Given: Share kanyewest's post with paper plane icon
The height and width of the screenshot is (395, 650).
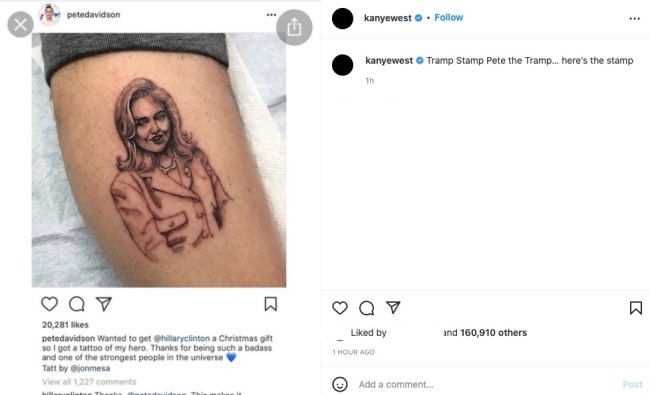Looking at the screenshot, I should pos(393,308).
